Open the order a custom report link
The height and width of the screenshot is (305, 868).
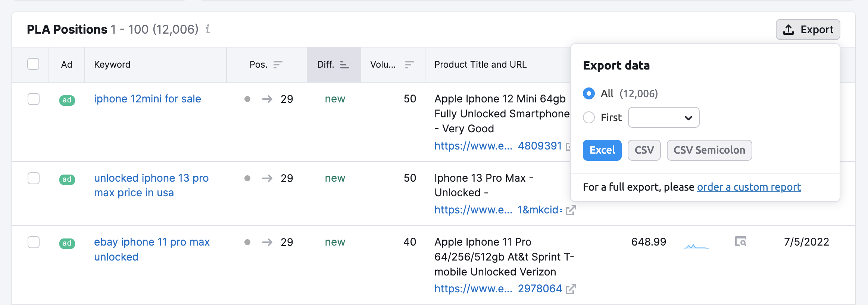749,187
